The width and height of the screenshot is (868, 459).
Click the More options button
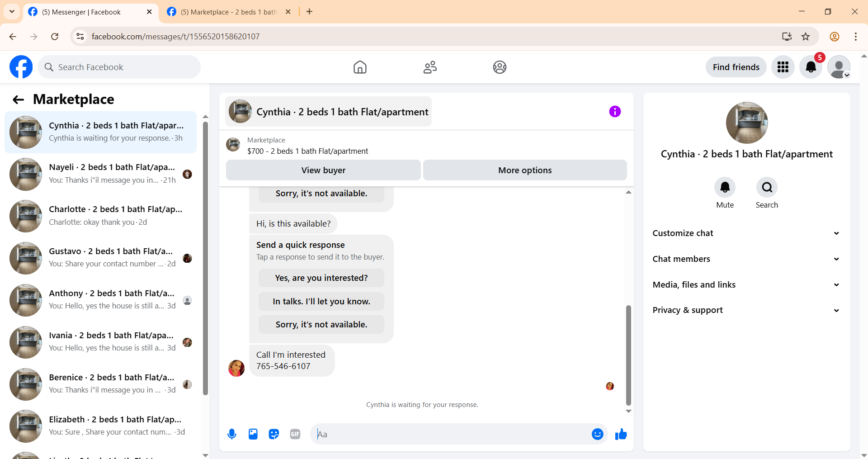tap(525, 170)
